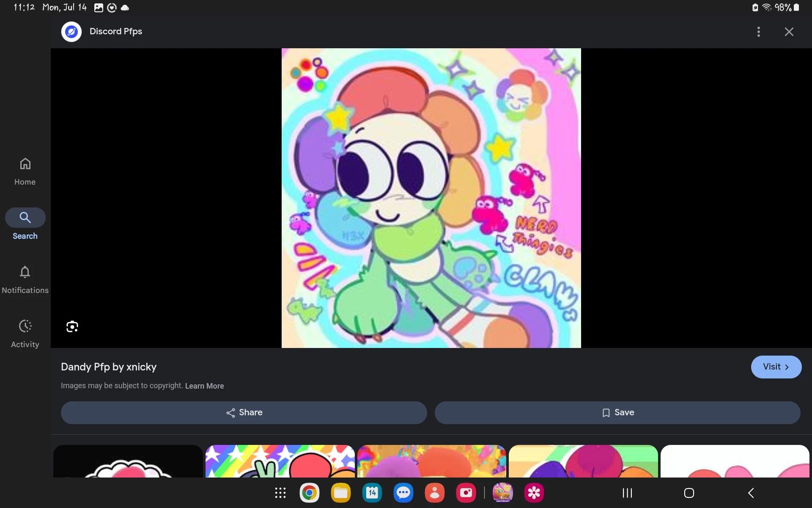Open the recent game app icon
The width and height of the screenshot is (812, 508).
coord(503,493)
